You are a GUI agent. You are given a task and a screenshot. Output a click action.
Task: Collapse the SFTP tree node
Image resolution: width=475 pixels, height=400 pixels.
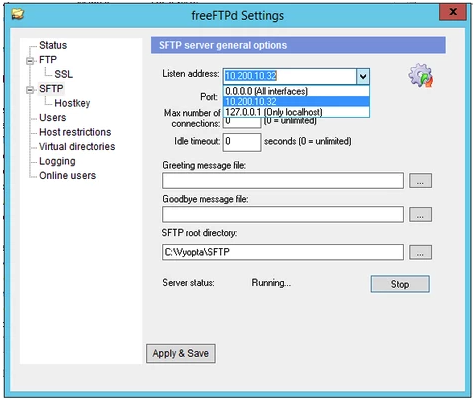coord(30,90)
